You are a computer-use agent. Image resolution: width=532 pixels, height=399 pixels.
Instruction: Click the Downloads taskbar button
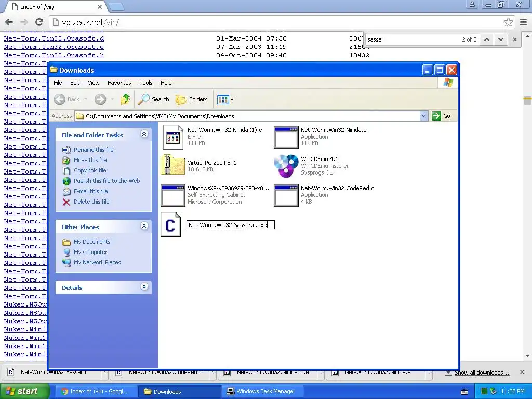click(179, 391)
